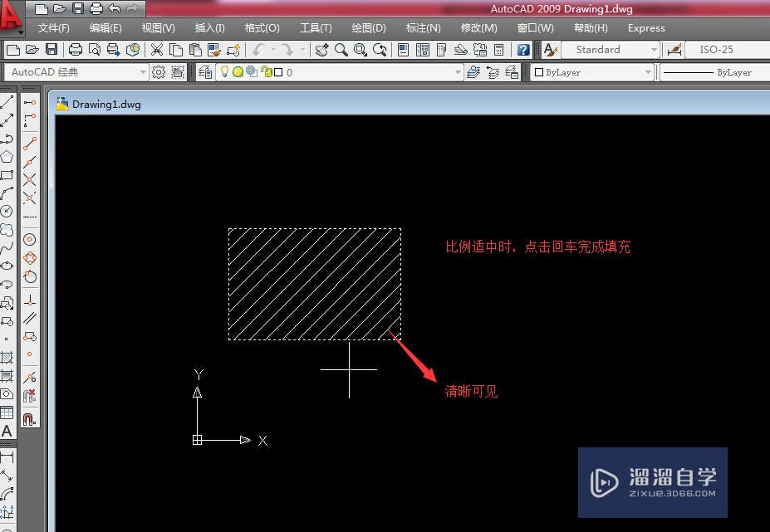The image size is (770, 532).
Task: Open Tool Palettes window icon
Action: tap(441, 50)
